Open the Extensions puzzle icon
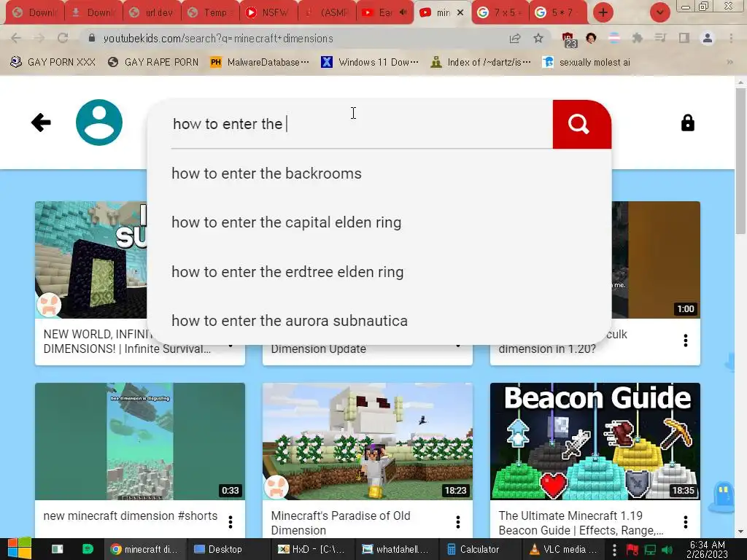The width and height of the screenshot is (747, 560). (x=637, y=38)
